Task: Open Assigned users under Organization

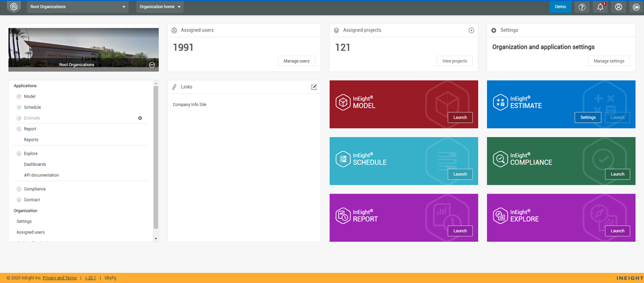Action: click(31, 232)
